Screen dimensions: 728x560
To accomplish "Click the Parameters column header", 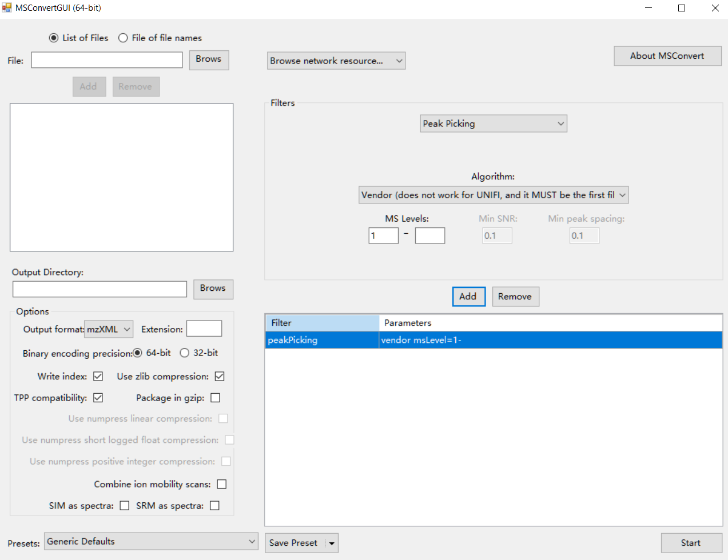I will click(x=551, y=323).
